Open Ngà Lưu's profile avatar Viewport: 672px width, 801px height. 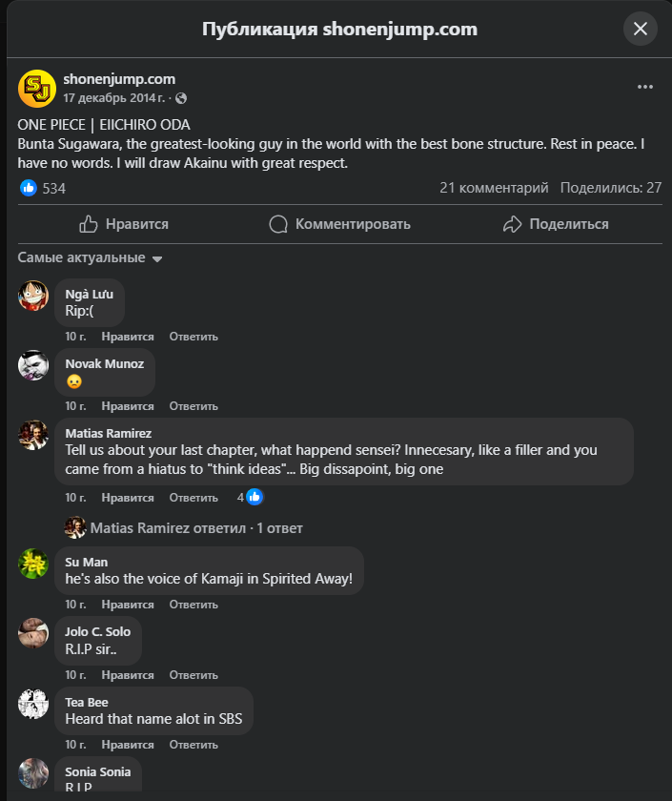(x=33, y=296)
